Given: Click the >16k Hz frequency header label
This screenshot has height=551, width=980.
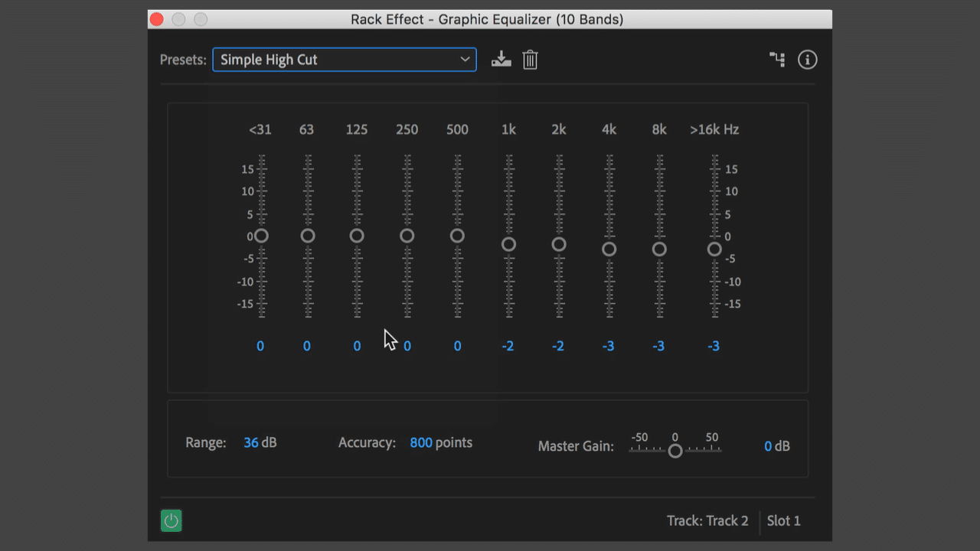Looking at the screenshot, I should coord(714,130).
